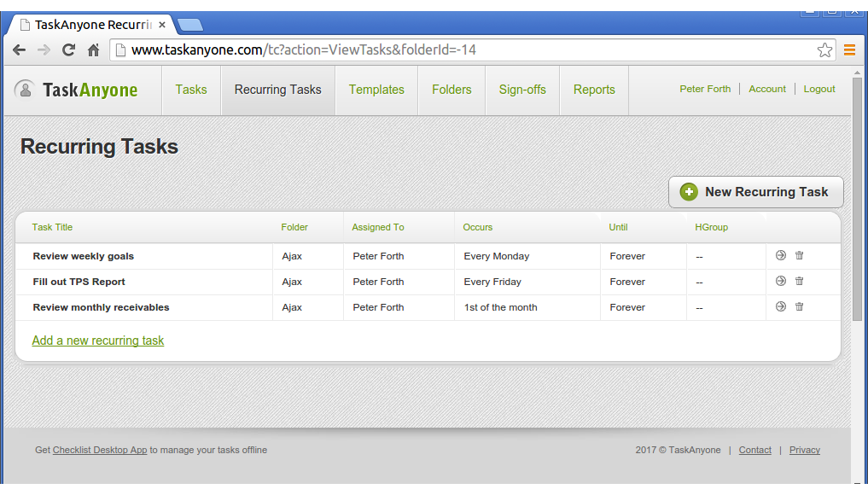Click Ajax folder in Review weekly goals row

pos(292,256)
